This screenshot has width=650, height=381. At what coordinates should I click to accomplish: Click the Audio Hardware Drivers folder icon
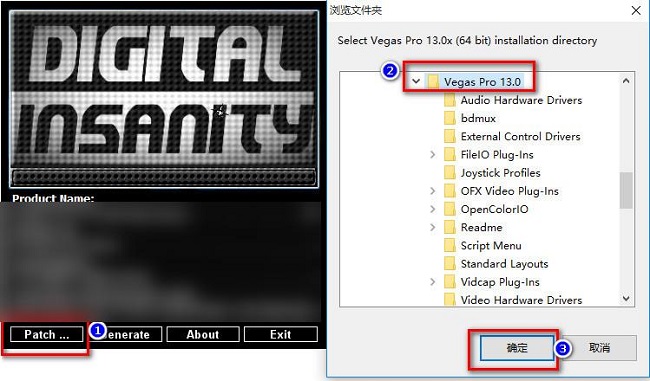[x=450, y=100]
